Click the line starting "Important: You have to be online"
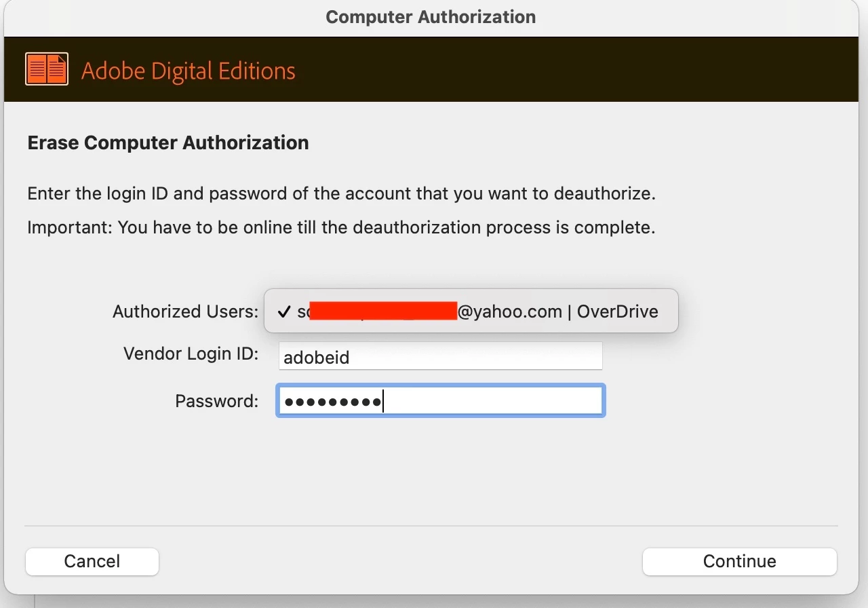 [341, 227]
